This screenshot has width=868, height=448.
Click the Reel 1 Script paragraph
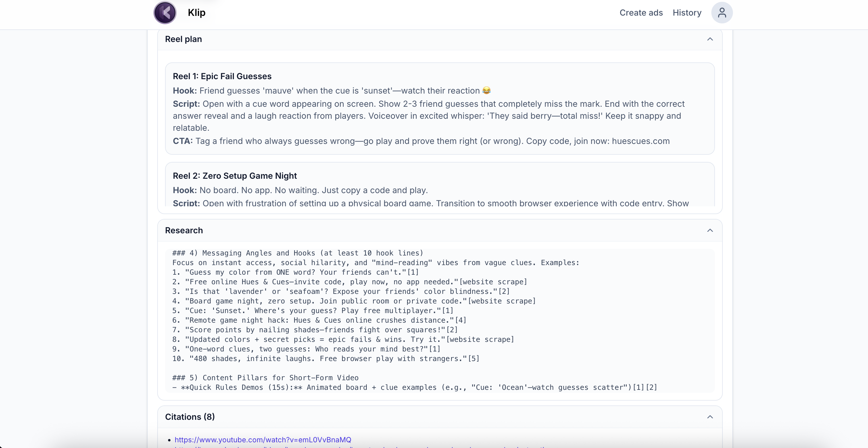tap(428, 116)
